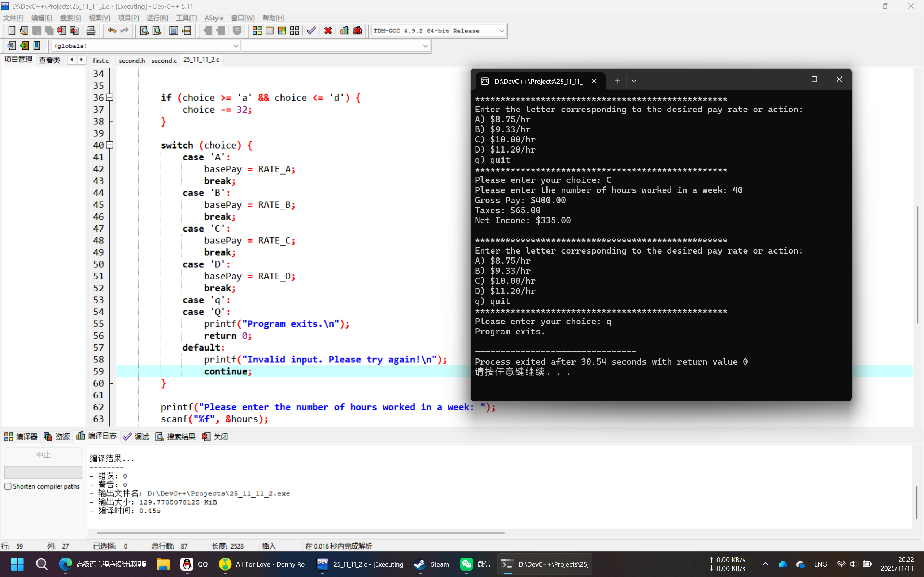This screenshot has width=924, height=577.
Task: Collapse the code fold at line 36
Action: (110, 97)
